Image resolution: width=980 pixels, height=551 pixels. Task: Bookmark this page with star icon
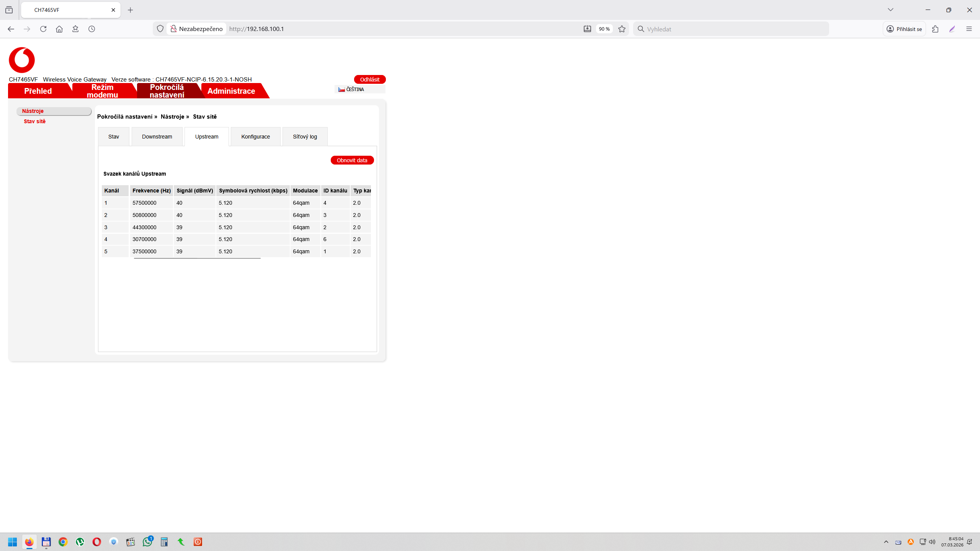[622, 29]
